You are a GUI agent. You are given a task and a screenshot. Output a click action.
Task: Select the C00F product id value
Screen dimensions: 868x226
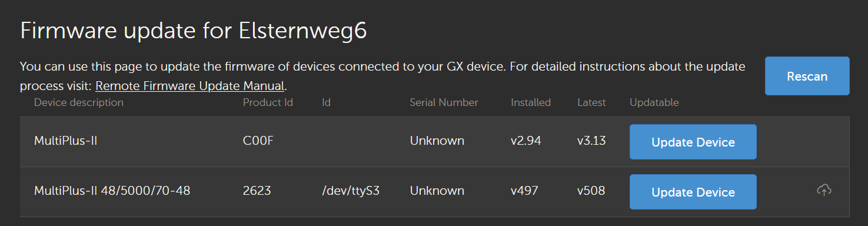(x=258, y=141)
